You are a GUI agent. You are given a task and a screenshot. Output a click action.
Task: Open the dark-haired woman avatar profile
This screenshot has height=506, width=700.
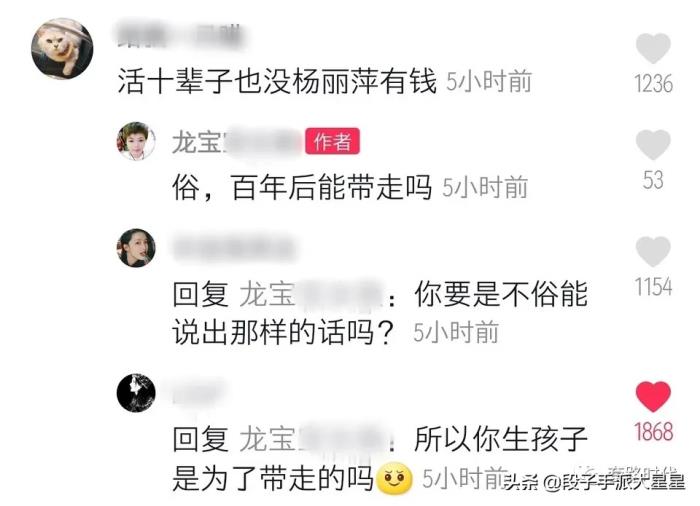[136, 248]
